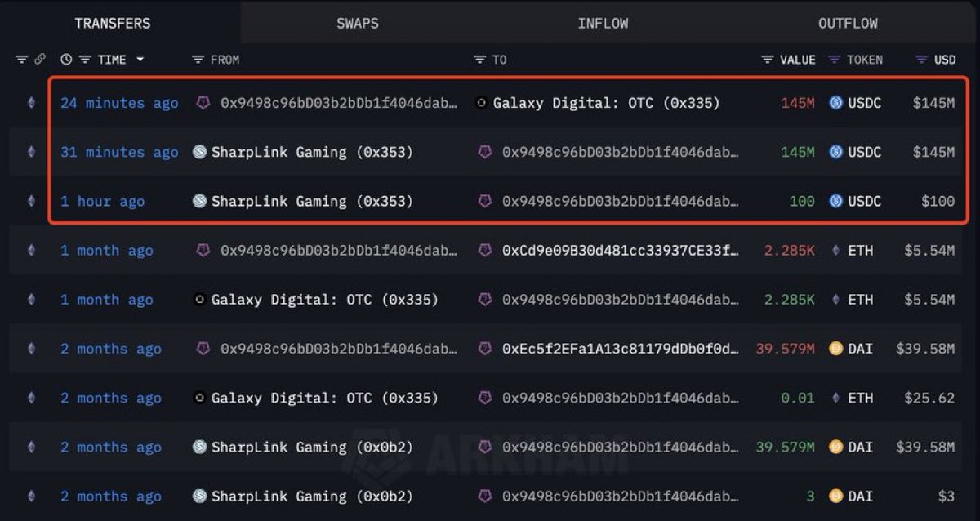Viewport: 980px width, 521px height.
Task: Open address 0xEc5f2EFa1A13c81179dDb0f0d
Action: click(620, 349)
